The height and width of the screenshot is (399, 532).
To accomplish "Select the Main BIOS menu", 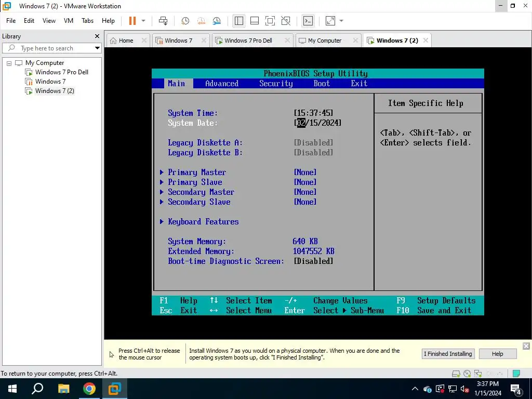I will point(177,84).
